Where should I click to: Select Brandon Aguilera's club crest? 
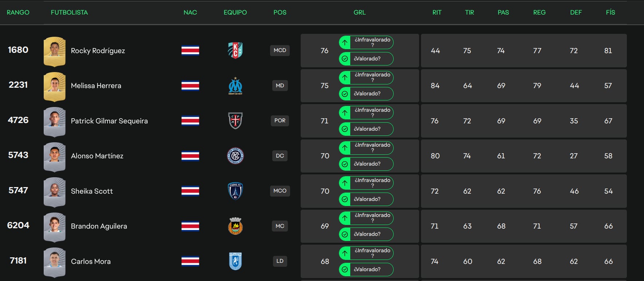pyautogui.click(x=235, y=226)
